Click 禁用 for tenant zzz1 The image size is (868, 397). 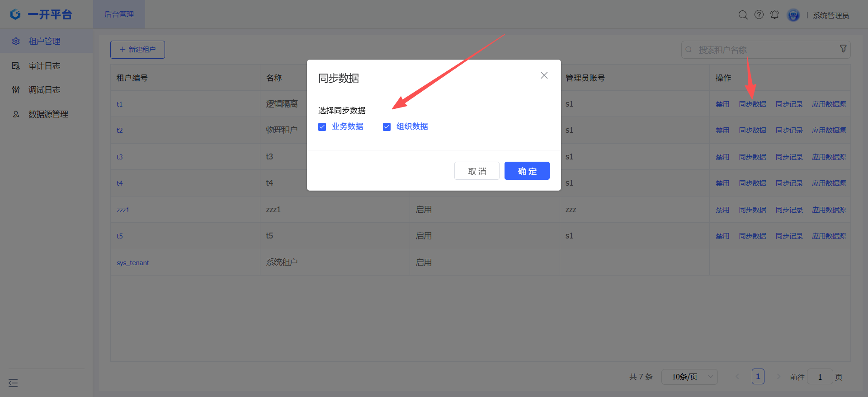(722, 210)
